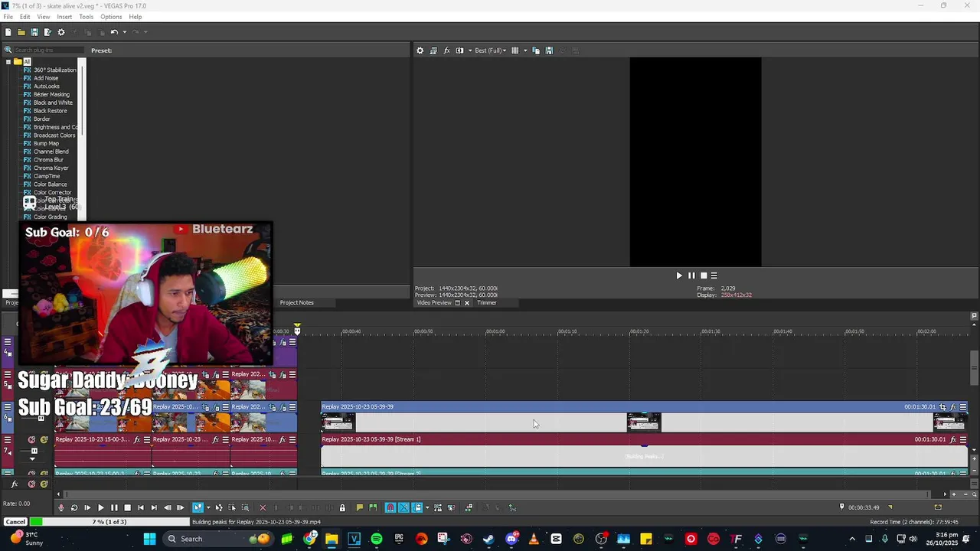This screenshot has height=551, width=980.
Task: Click the Replay 2025-10-23 05-39-39 [Stream 1] audio event
Action: (644, 452)
